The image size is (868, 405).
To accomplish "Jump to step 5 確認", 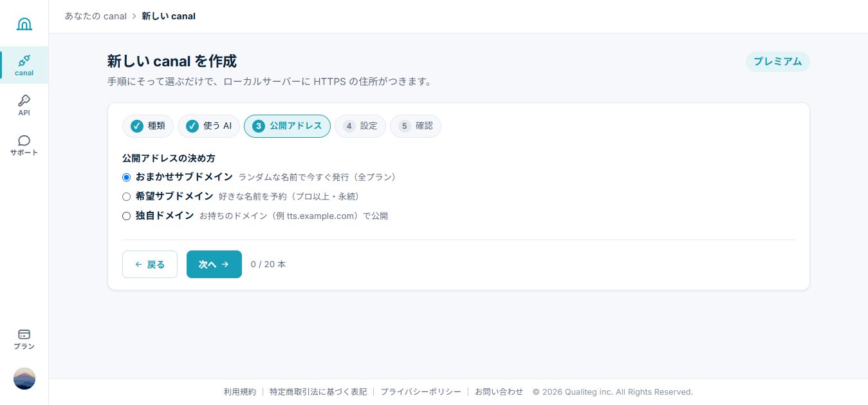I will 416,126.
